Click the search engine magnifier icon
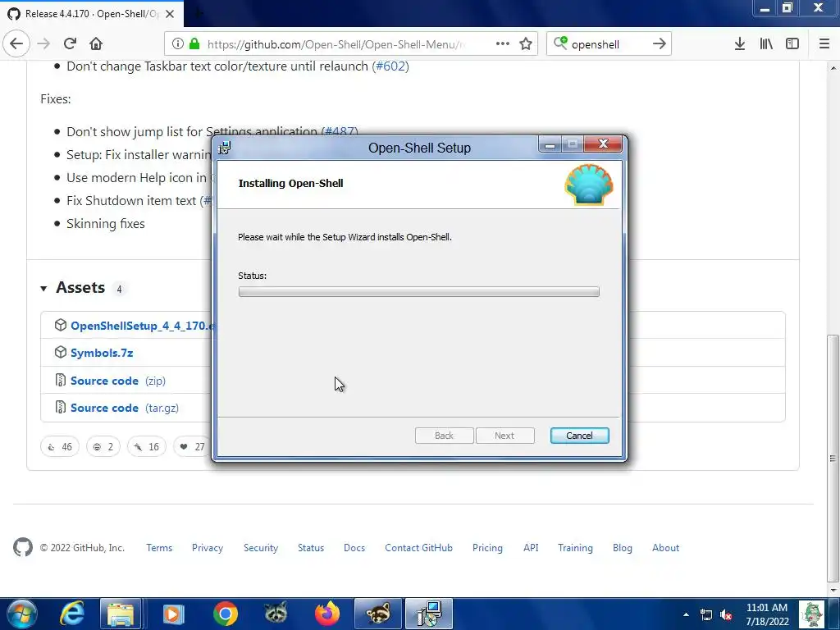The image size is (840, 630). click(x=560, y=43)
